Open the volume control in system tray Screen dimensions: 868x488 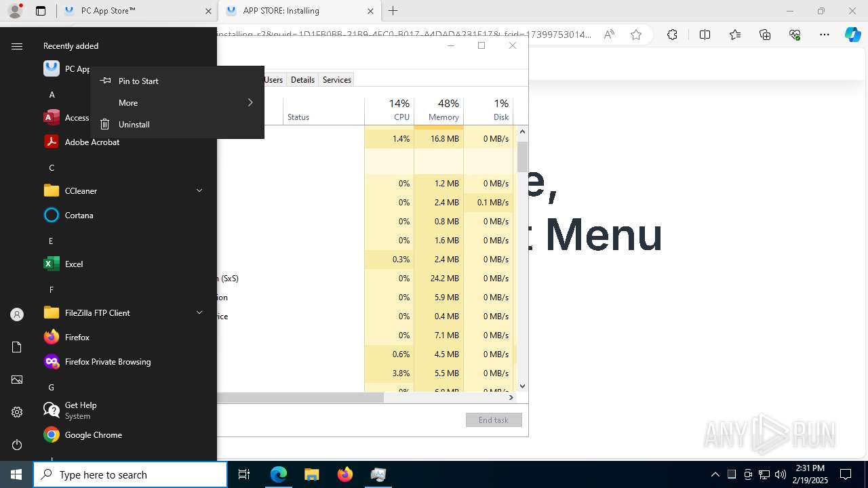pyautogui.click(x=781, y=474)
